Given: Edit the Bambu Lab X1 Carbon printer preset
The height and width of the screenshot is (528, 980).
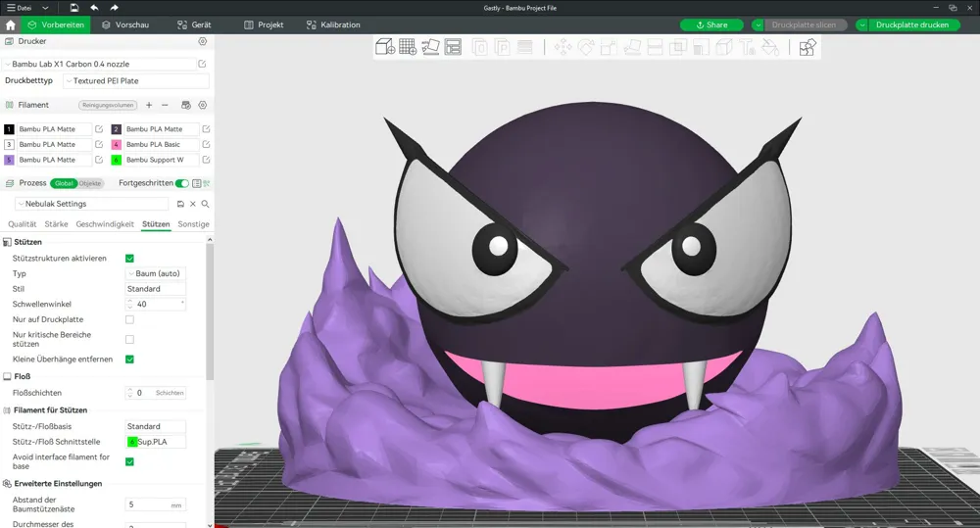Looking at the screenshot, I should pos(202,64).
